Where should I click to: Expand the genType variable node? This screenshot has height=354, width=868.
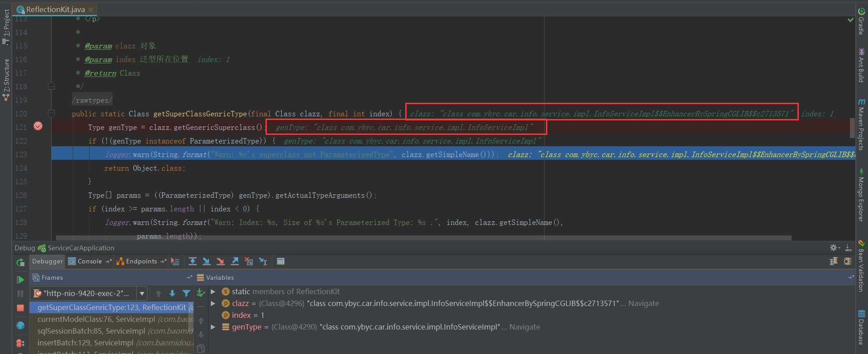click(213, 327)
